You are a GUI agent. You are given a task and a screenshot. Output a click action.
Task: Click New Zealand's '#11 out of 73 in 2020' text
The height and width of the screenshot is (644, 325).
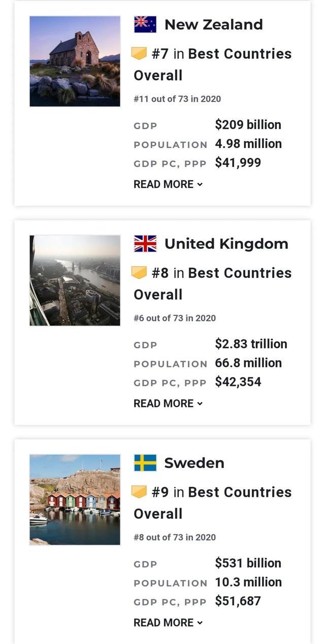point(177,99)
